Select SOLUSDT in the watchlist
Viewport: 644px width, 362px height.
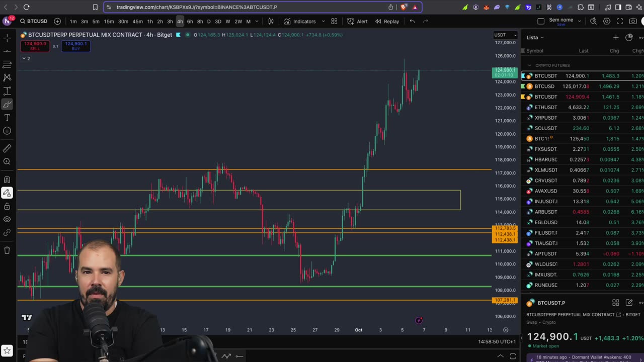583,128
